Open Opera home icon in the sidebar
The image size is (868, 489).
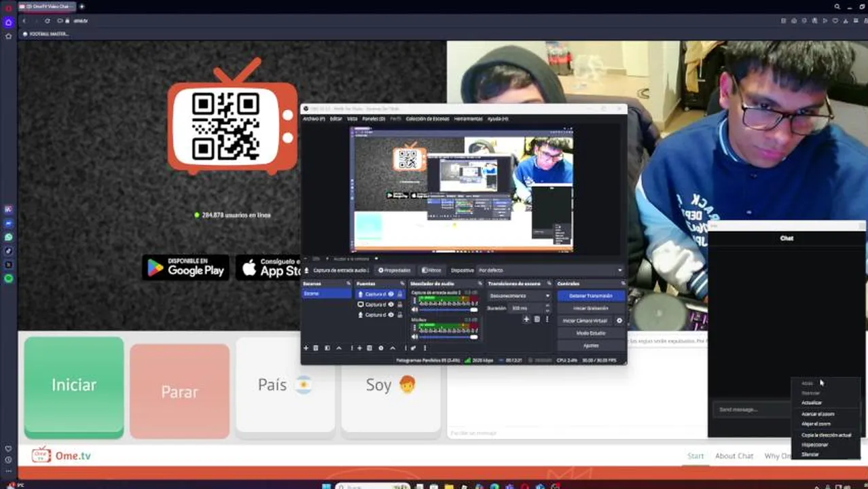[x=8, y=22]
